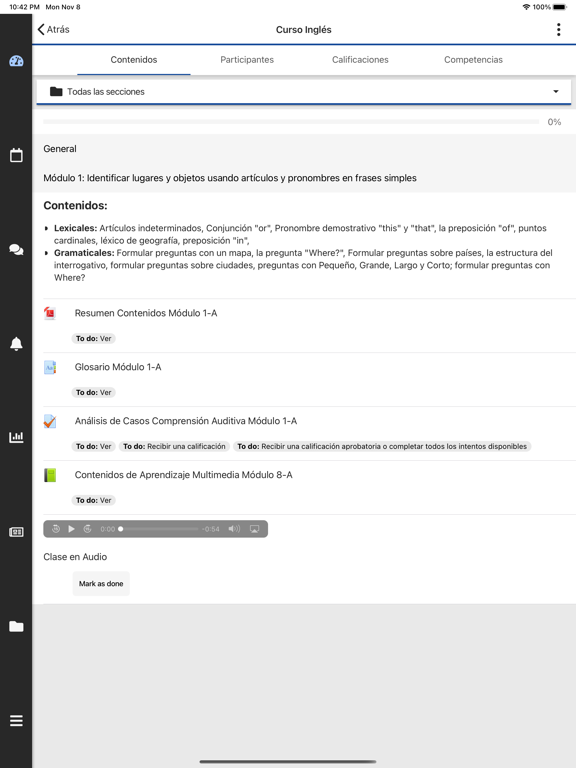Image resolution: width=576 pixels, height=768 pixels.
Task: Switch to the Competencias tab
Action: (473, 60)
